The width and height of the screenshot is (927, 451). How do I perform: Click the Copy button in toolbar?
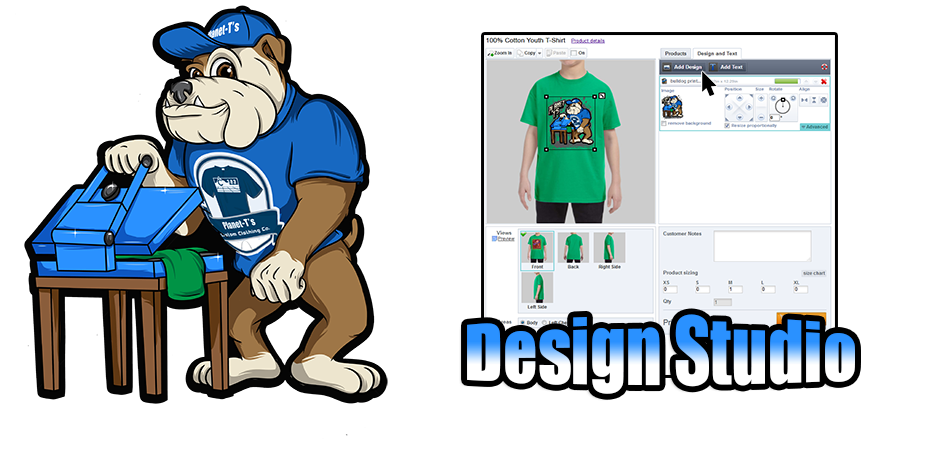click(x=526, y=53)
